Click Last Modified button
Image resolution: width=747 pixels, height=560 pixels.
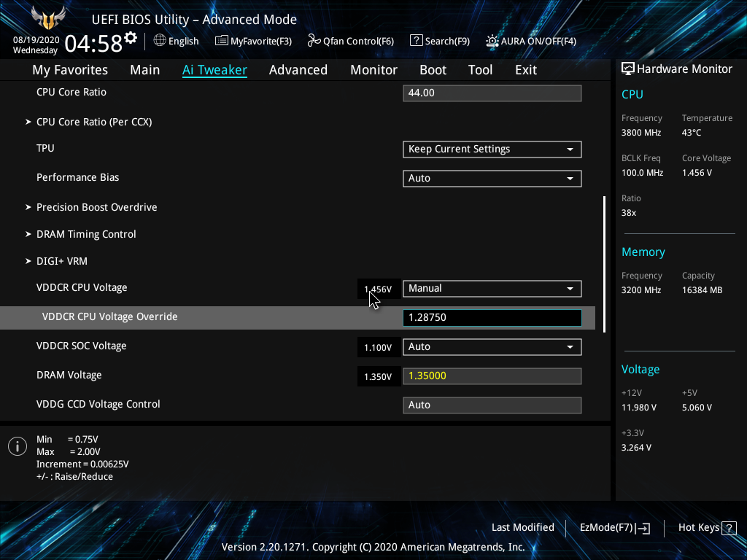(x=522, y=527)
